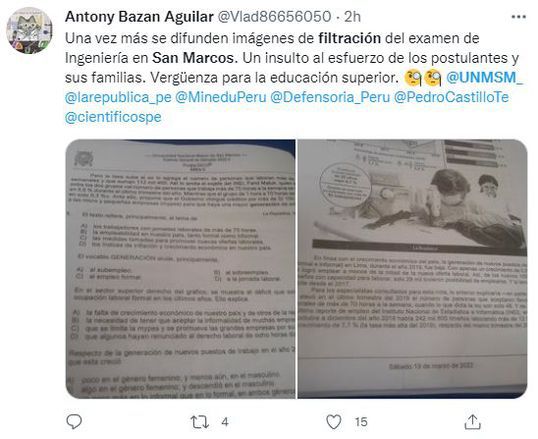The height and width of the screenshot is (439, 538).
Task: Like the tweet with the heart icon
Action: point(334,421)
